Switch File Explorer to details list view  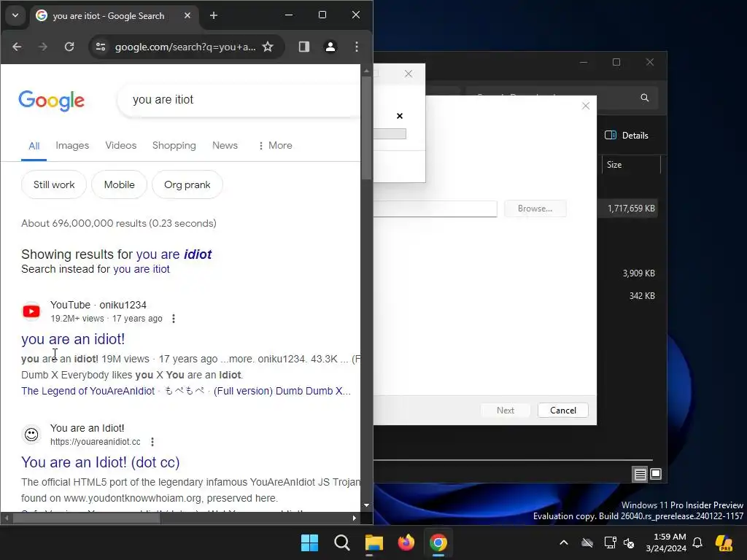coord(640,474)
